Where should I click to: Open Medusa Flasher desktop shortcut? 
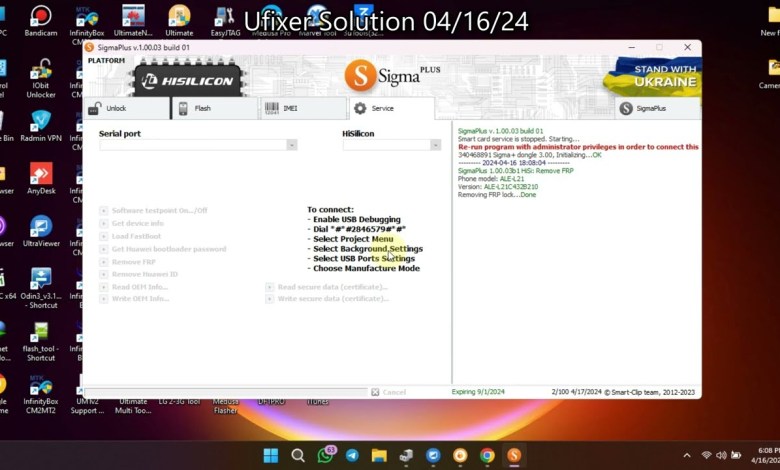tap(225, 406)
